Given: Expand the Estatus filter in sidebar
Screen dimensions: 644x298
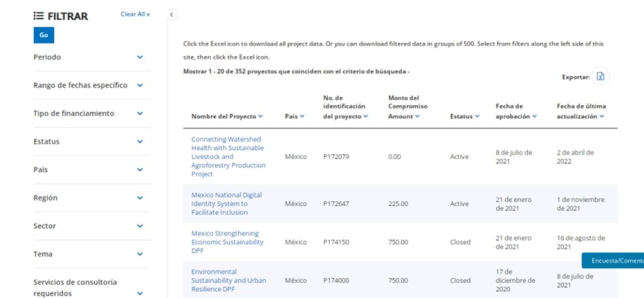Looking at the screenshot, I should 140,142.
